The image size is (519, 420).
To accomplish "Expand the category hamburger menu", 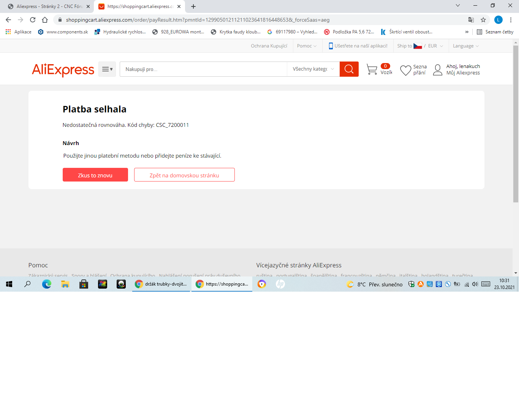I will pos(107,69).
